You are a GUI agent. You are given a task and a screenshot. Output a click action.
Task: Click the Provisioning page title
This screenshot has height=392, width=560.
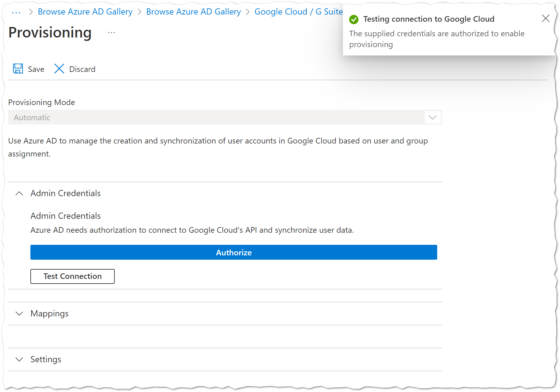coord(50,33)
